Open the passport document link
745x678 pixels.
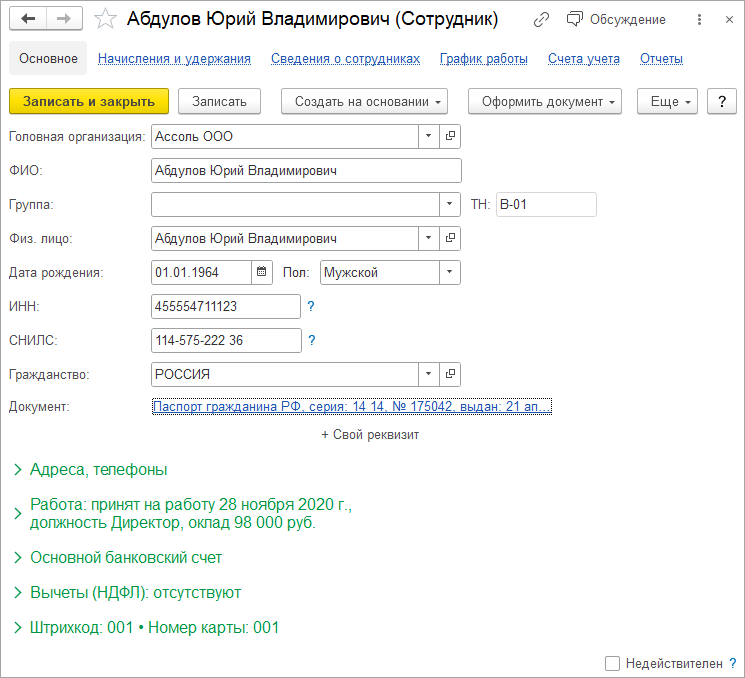pyautogui.click(x=351, y=407)
